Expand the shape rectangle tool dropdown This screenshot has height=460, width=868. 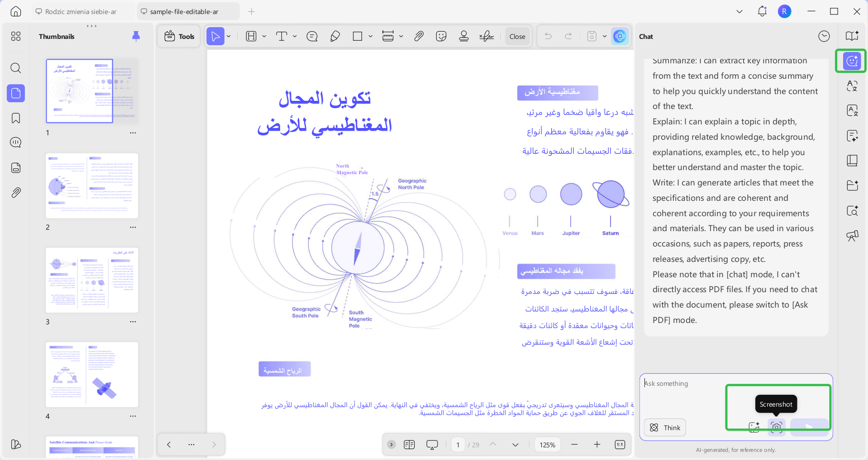370,36
